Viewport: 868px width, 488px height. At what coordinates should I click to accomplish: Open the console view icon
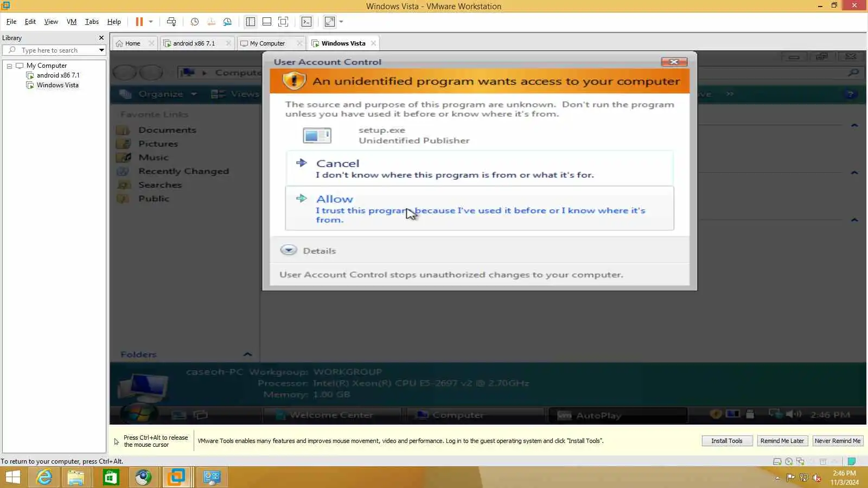tap(307, 22)
